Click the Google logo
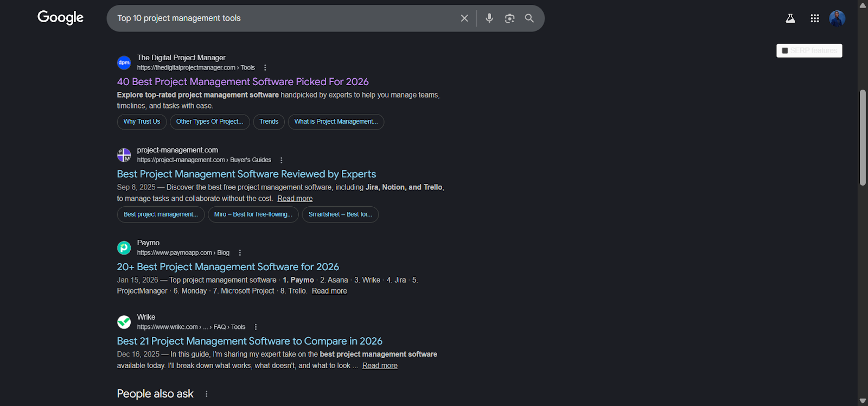Image resolution: width=868 pixels, height=406 pixels. pyautogui.click(x=60, y=18)
